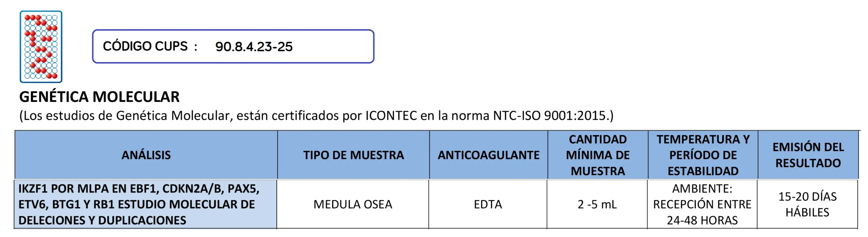Click the 'GENÉTICA MOLECULAR' section heading
Image resolution: width=868 pixels, height=237 pixels.
coord(99,97)
